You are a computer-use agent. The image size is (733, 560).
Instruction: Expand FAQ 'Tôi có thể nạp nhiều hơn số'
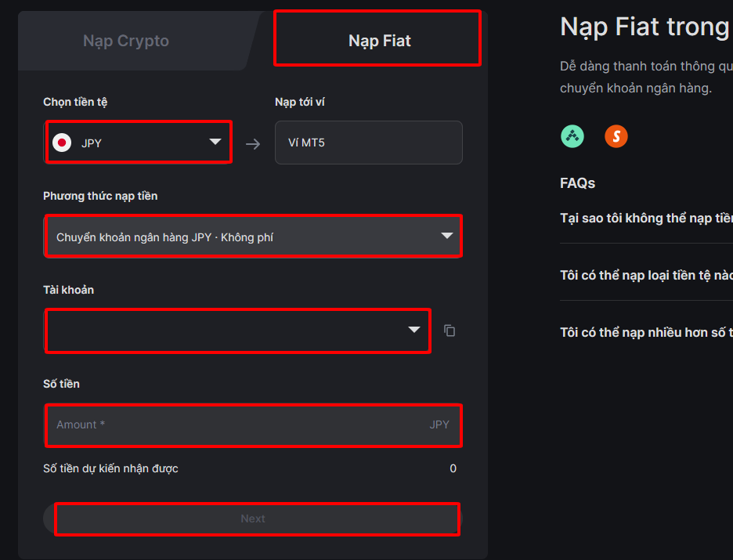click(647, 332)
